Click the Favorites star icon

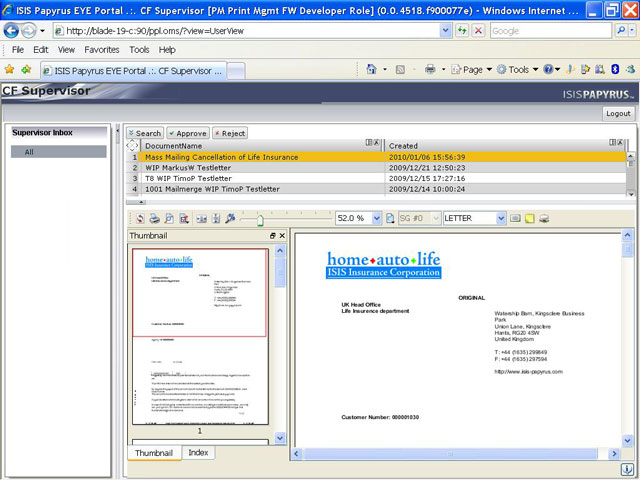coord(9,70)
